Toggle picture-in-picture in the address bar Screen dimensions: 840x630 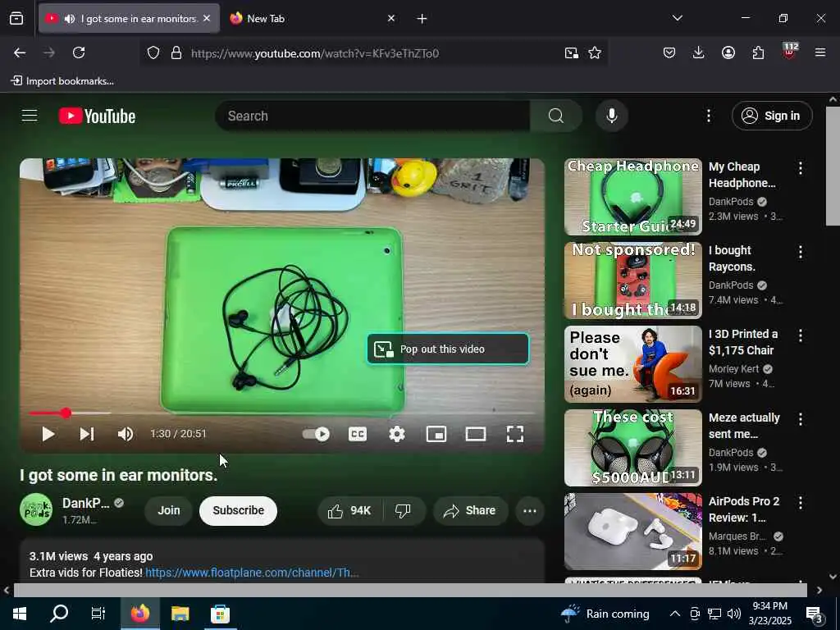(x=572, y=53)
